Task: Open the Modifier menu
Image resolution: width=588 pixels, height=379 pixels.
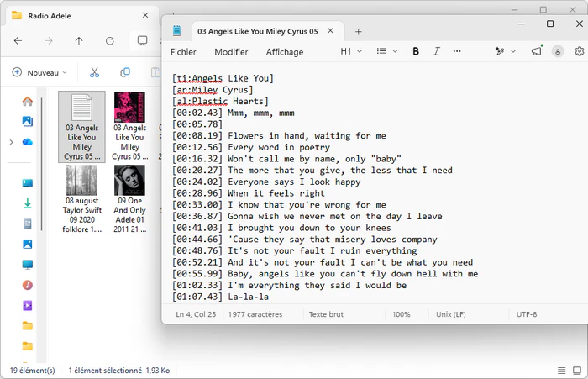Action: 231,52
